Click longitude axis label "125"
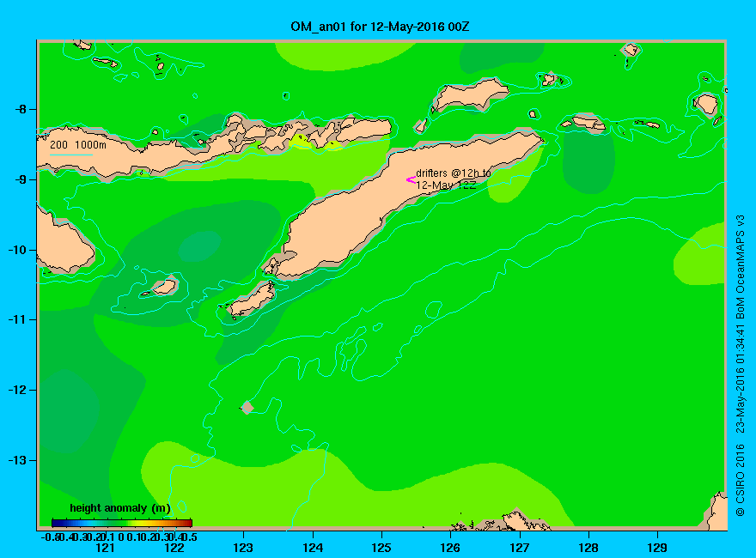 (x=381, y=548)
